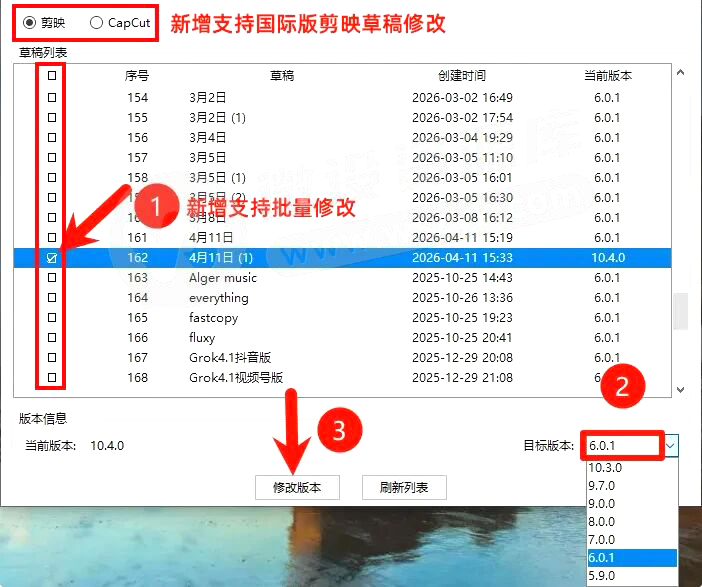
Task: Expand the 目标版本 dropdown arrow
Action: 671,446
